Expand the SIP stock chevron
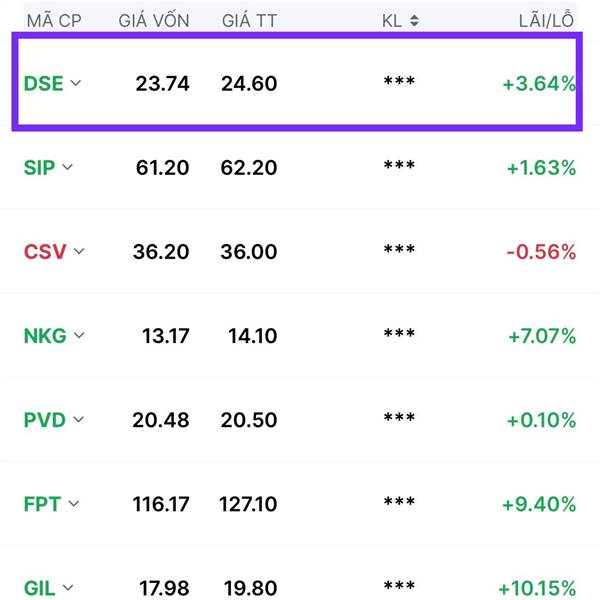This screenshot has width=600, height=600. [x=67, y=167]
